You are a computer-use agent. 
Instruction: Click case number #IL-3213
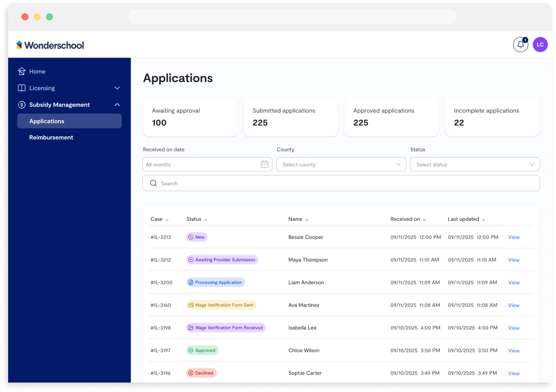click(x=161, y=238)
